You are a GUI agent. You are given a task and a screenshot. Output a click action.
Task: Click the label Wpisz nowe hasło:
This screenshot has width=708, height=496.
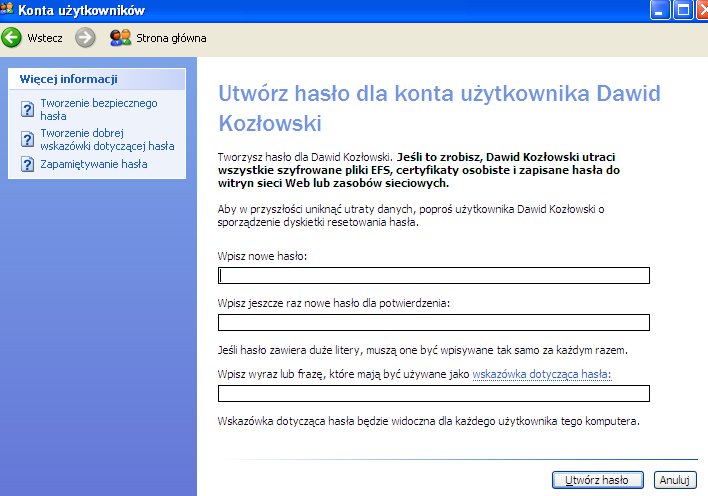coord(262,256)
